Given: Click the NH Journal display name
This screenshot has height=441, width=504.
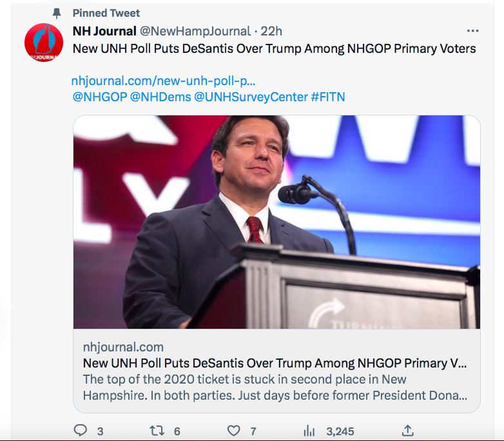Looking at the screenshot, I should (104, 31).
